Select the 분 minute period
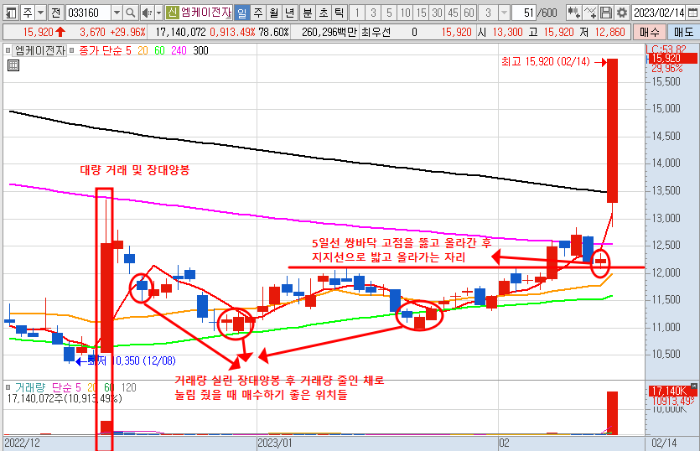 click(307, 13)
